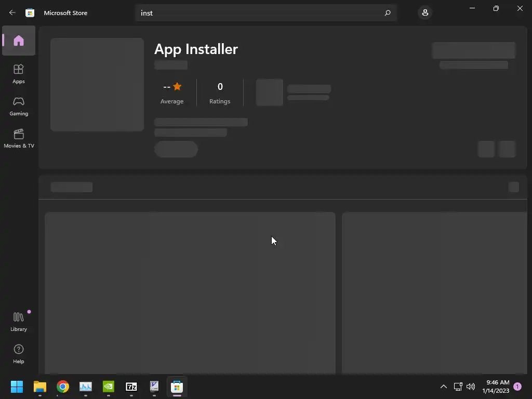Viewport: 532px width, 399px height.
Task: Click the first loading screenshot card
Action: (190, 293)
